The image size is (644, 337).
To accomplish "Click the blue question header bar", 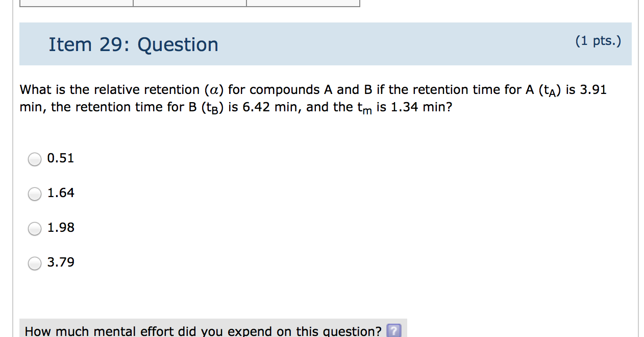I will tap(325, 44).
